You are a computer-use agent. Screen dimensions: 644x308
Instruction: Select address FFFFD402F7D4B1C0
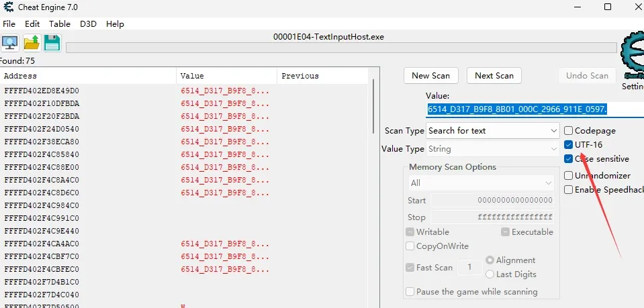(x=42, y=282)
